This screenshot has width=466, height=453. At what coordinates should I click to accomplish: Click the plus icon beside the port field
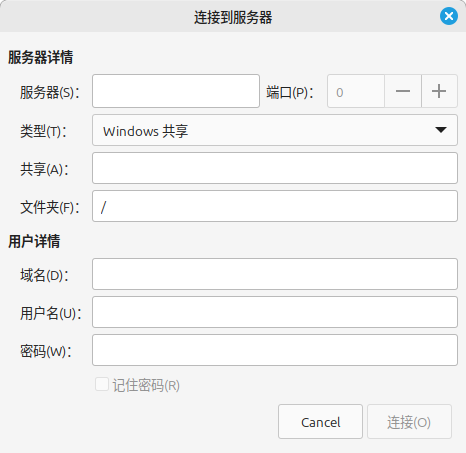439,91
